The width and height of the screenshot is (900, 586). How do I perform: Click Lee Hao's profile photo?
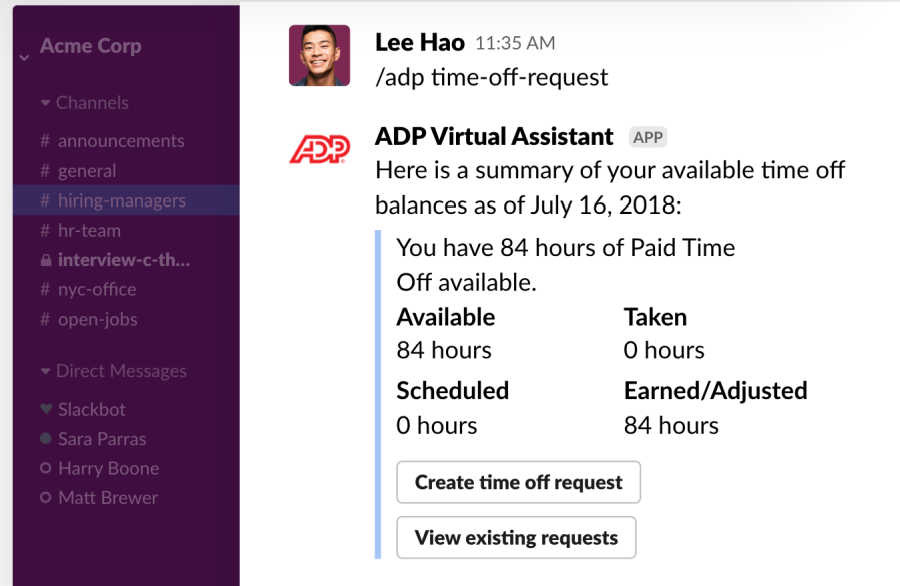(x=319, y=55)
